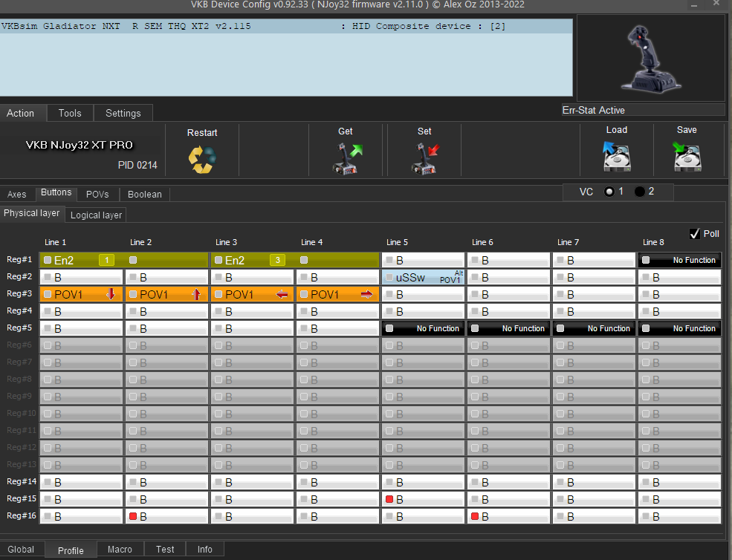Image resolution: width=732 pixels, height=560 pixels.
Task: Click the Restart recycle-arrows icon
Action: [202, 159]
